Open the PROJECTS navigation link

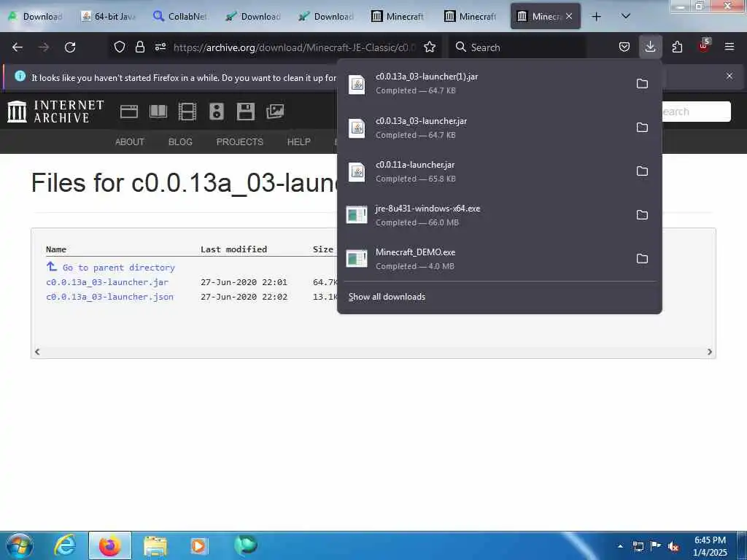(239, 142)
